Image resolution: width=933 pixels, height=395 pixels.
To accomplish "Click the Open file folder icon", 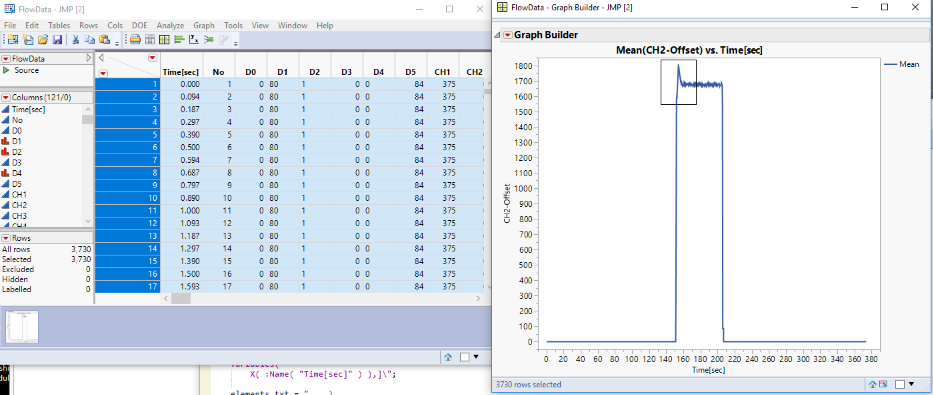I will click(x=42, y=40).
